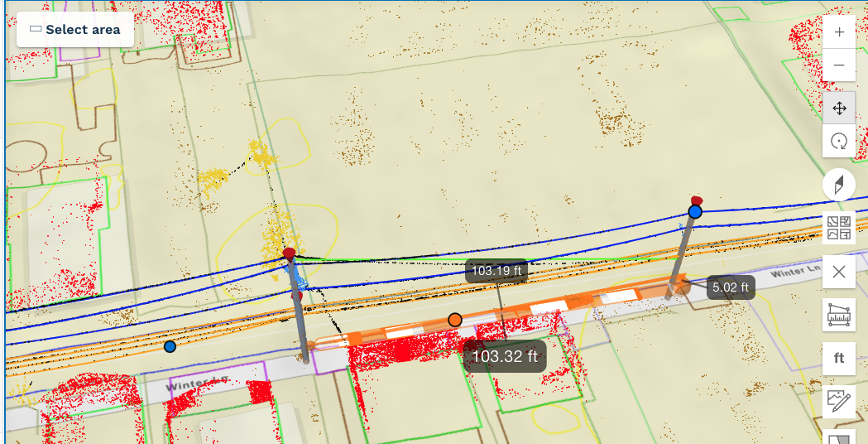Click the Select area button
Image resolution: width=868 pixels, height=444 pixels.
(x=75, y=29)
